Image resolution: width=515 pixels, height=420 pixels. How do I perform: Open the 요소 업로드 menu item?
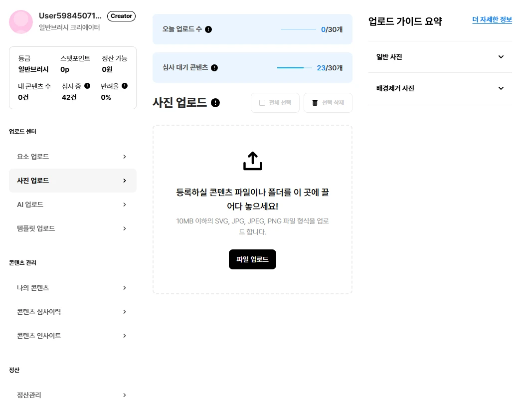[72, 157]
